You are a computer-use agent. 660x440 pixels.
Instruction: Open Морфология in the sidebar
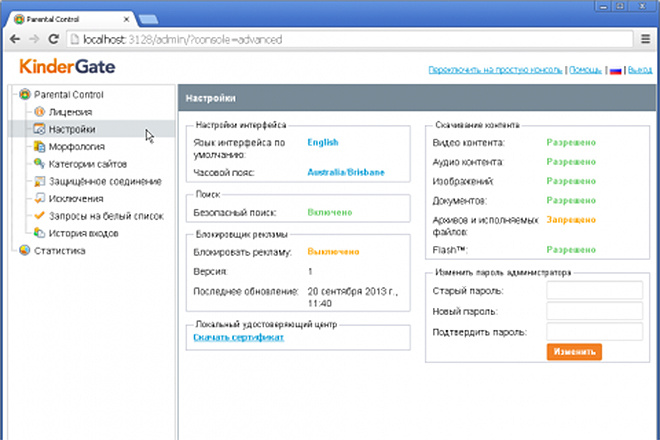[x=77, y=147]
